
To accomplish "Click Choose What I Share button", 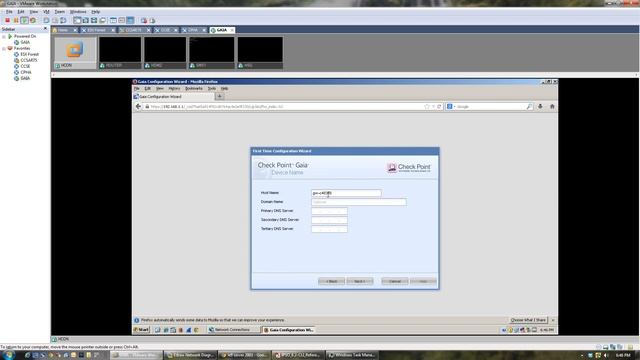I will pos(528,320).
